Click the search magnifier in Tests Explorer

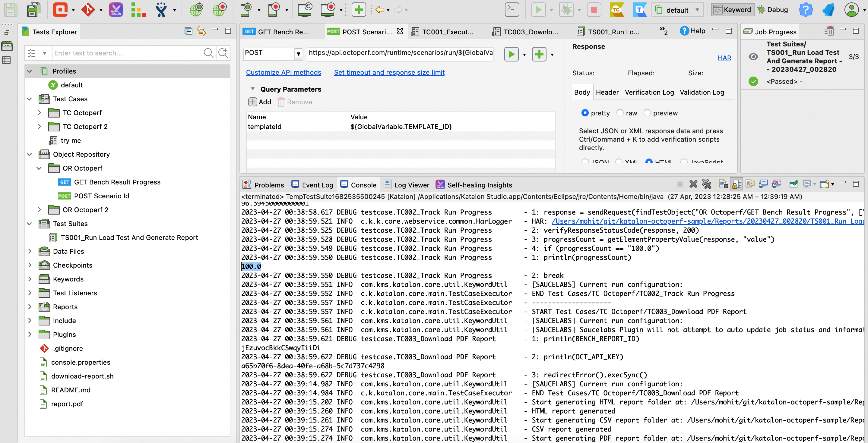[x=208, y=53]
